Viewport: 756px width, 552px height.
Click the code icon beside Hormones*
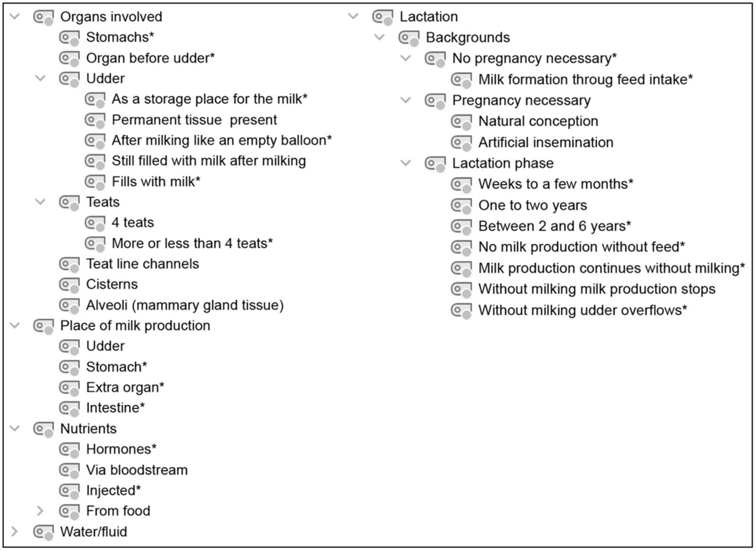69,450
